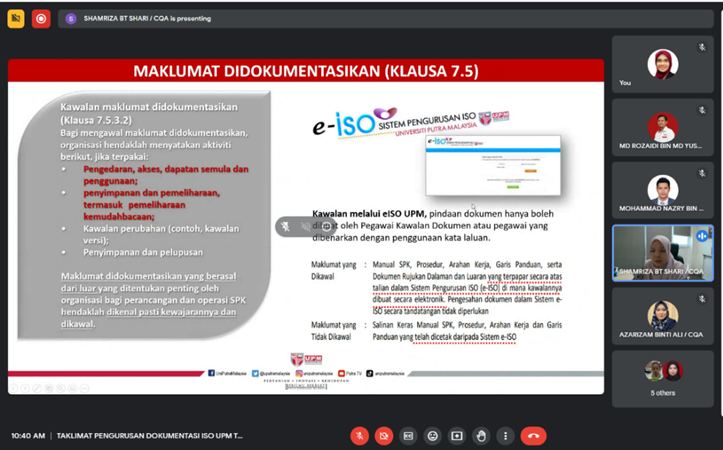Click the e-ISO login screenshot thumbnail
The height and width of the screenshot is (450, 723).
[x=493, y=166]
